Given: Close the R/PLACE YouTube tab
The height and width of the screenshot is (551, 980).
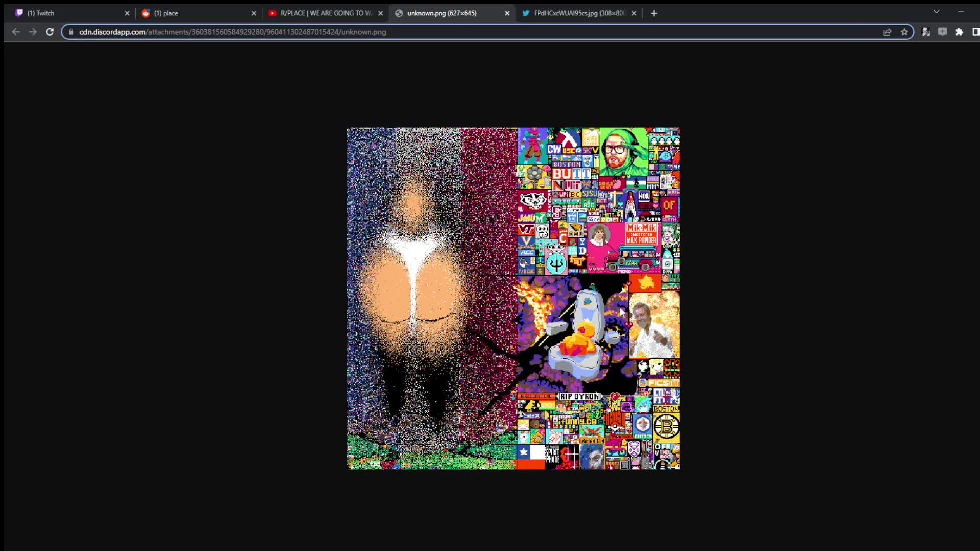Looking at the screenshot, I should pyautogui.click(x=380, y=13).
